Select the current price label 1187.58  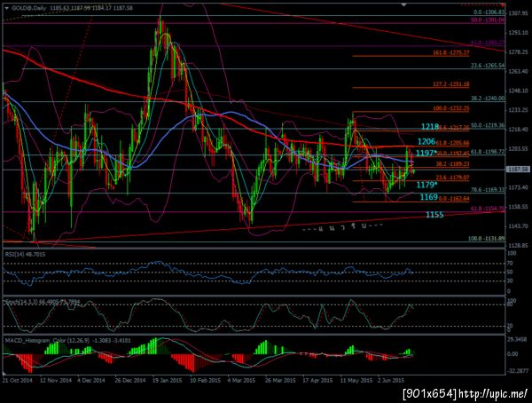click(x=518, y=169)
